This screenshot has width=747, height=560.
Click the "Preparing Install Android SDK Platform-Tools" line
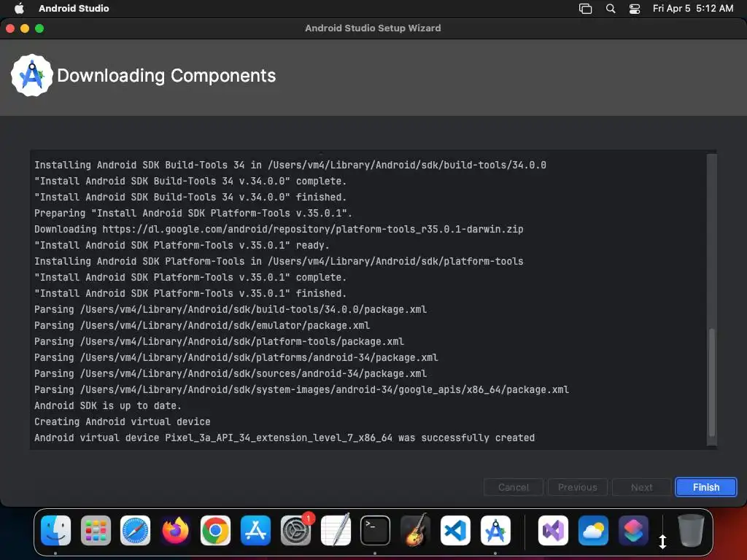193,213
